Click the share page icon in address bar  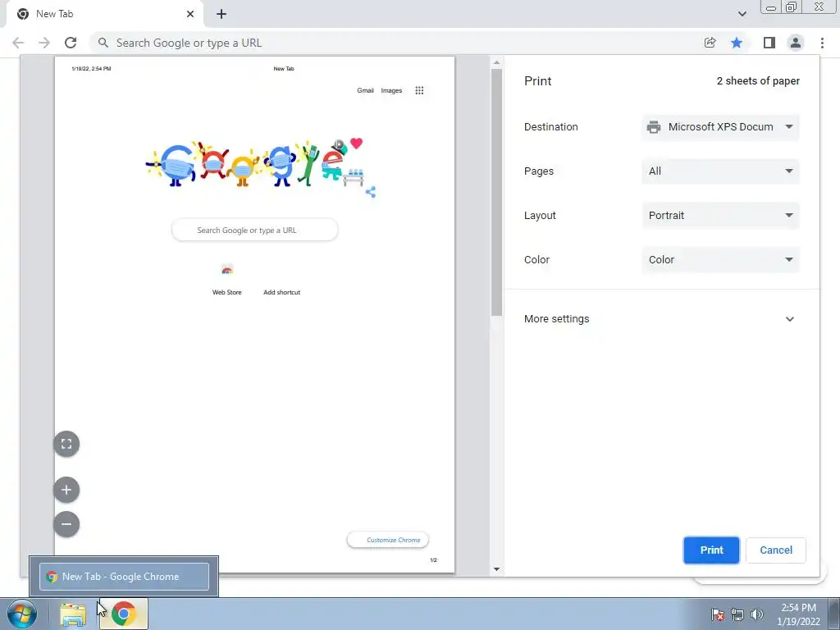click(x=710, y=43)
